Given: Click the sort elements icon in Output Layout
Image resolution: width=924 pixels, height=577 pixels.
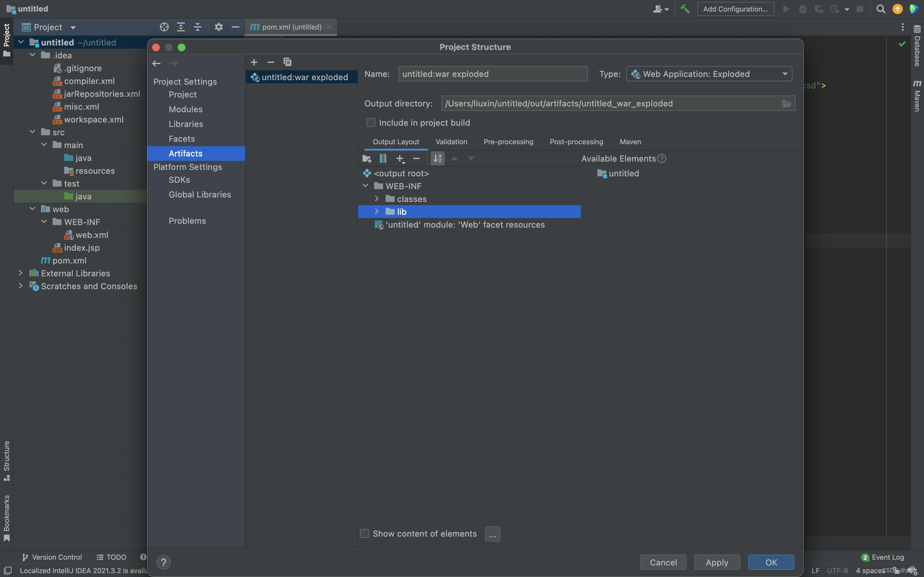Looking at the screenshot, I should [x=437, y=158].
